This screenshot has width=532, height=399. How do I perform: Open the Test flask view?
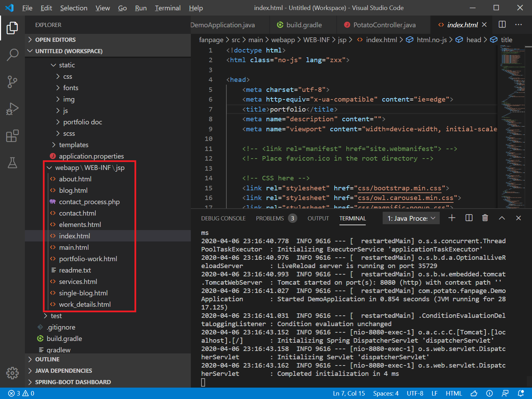[12, 163]
